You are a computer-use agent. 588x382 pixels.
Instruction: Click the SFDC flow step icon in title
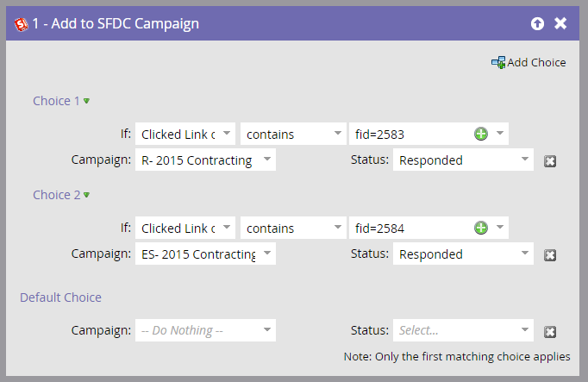pos(21,25)
